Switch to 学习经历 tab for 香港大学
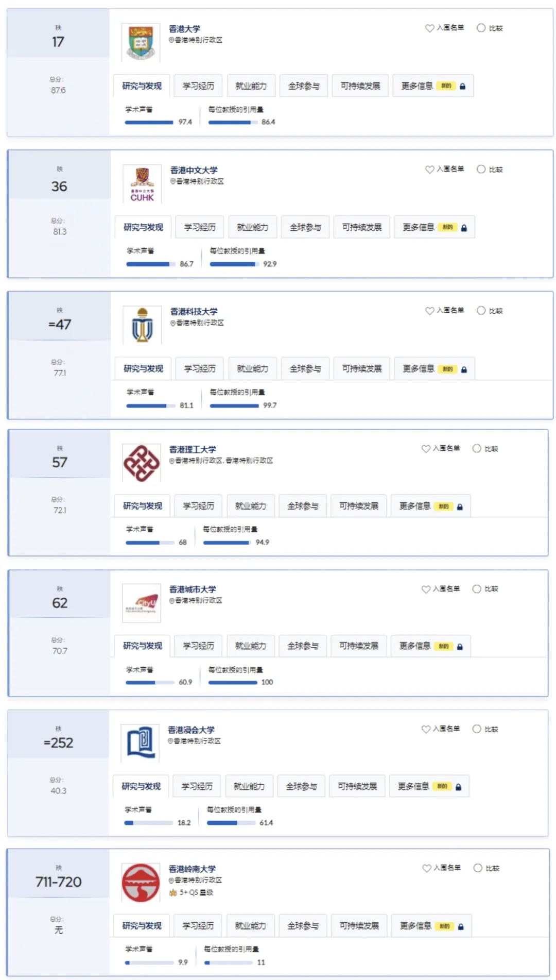This screenshot has width=556, height=980. pos(198,86)
